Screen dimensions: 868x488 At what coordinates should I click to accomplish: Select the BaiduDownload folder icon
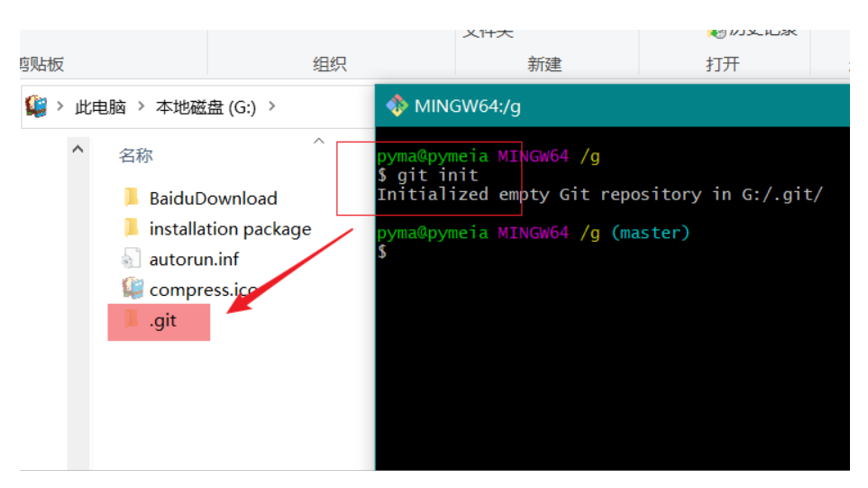pos(132,198)
